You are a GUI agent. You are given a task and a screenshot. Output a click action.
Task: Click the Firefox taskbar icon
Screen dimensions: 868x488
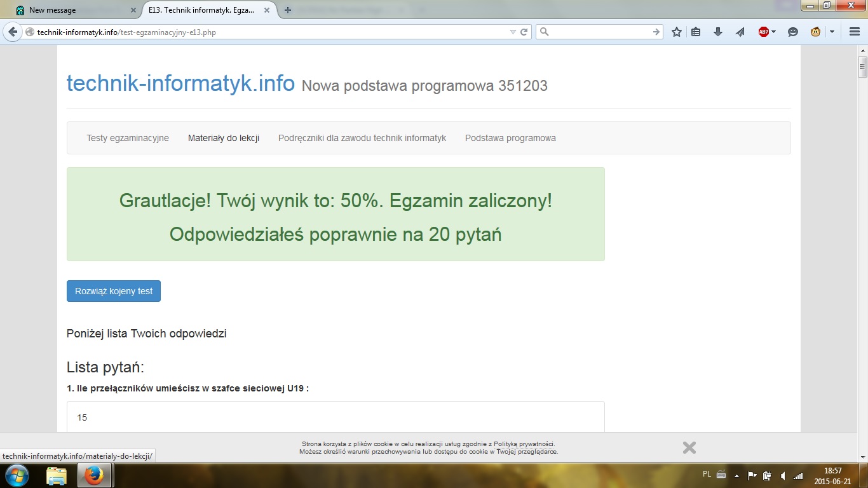[94, 475]
